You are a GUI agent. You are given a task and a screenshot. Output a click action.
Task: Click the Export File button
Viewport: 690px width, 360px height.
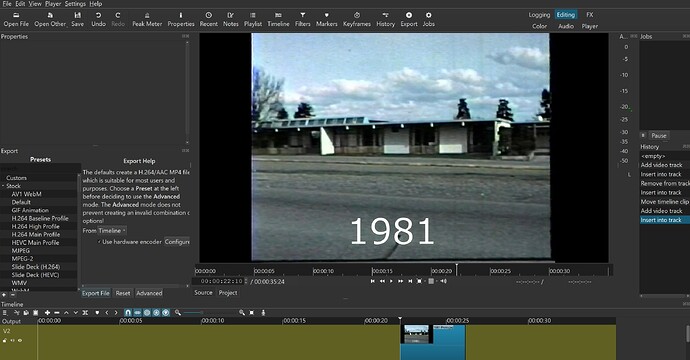point(96,293)
